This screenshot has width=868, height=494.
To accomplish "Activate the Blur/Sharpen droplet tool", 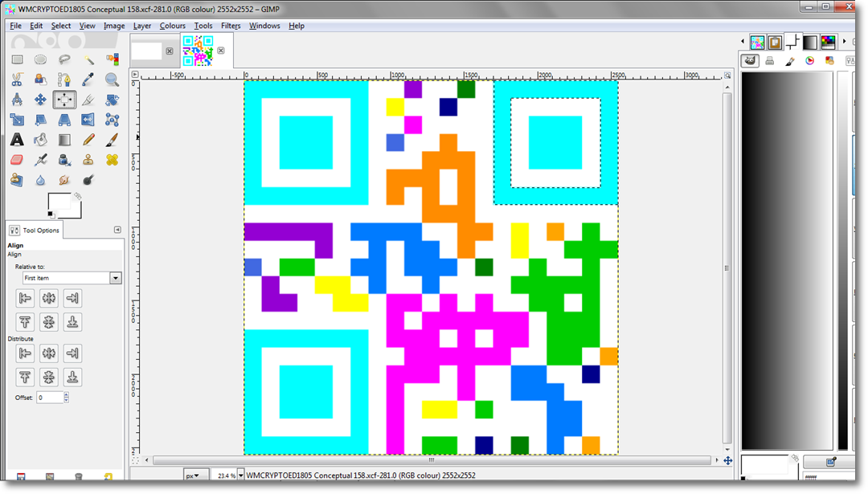I will tap(40, 180).
